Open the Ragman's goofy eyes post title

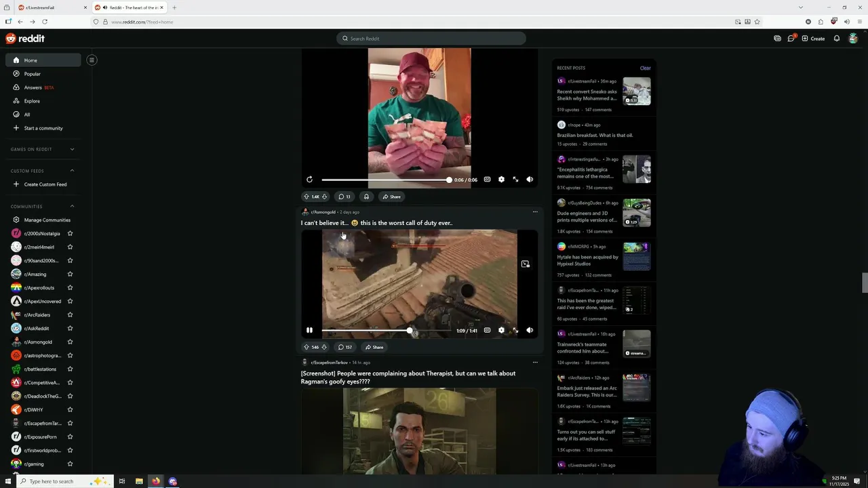click(408, 378)
